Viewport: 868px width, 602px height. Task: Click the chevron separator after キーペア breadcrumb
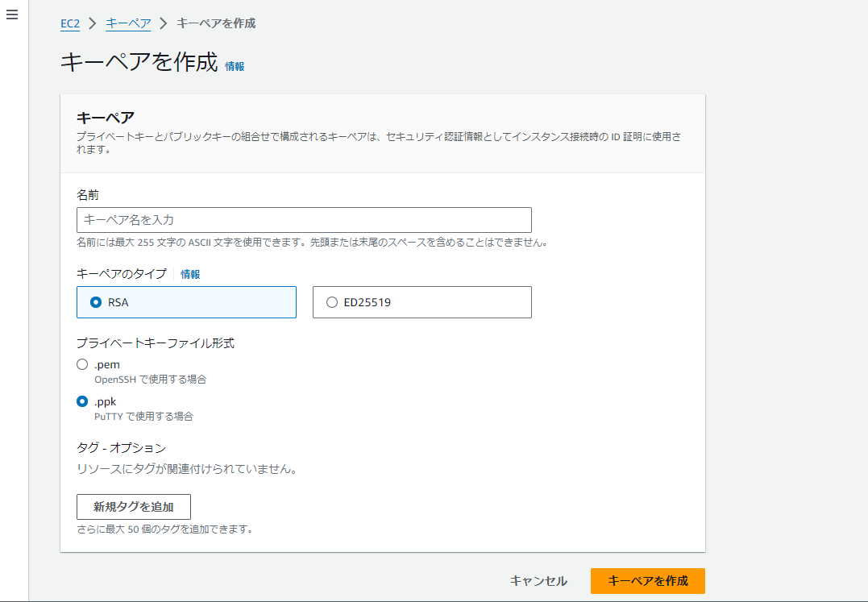pyautogui.click(x=164, y=23)
